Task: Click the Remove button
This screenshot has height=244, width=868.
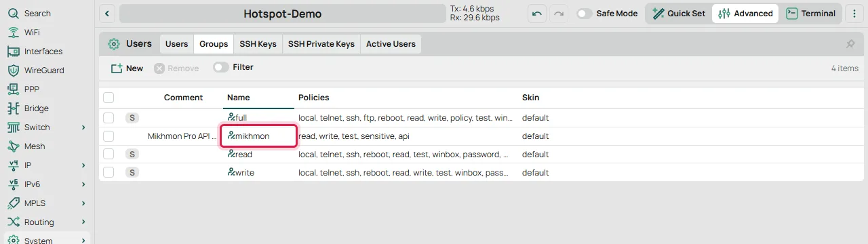Action: [176, 68]
